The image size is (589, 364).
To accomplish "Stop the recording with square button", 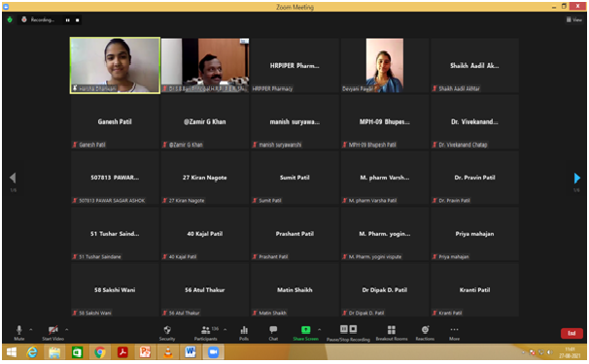I will (78, 20).
